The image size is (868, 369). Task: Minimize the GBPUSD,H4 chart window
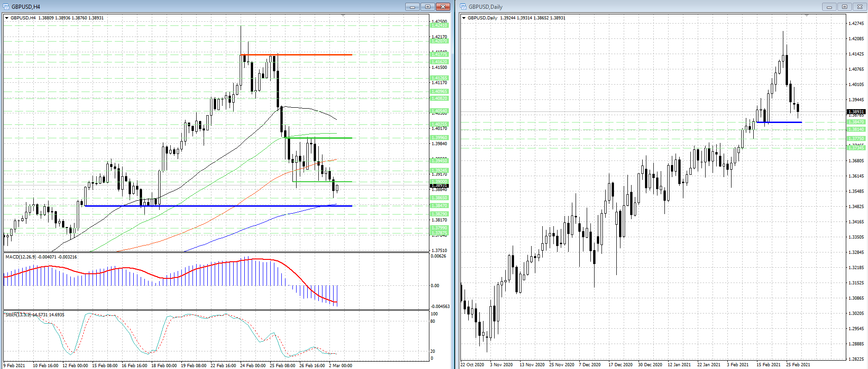[412, 6]
